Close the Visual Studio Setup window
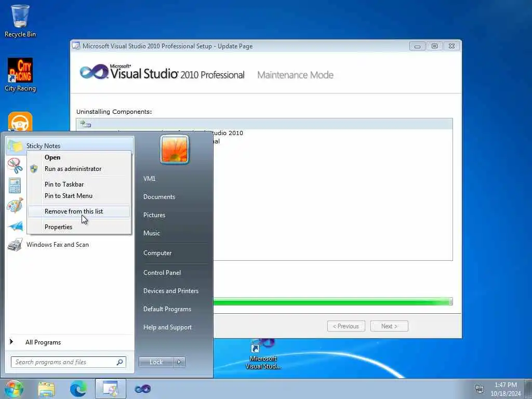This screenshot has height=399, width=532. click(451, 46)
